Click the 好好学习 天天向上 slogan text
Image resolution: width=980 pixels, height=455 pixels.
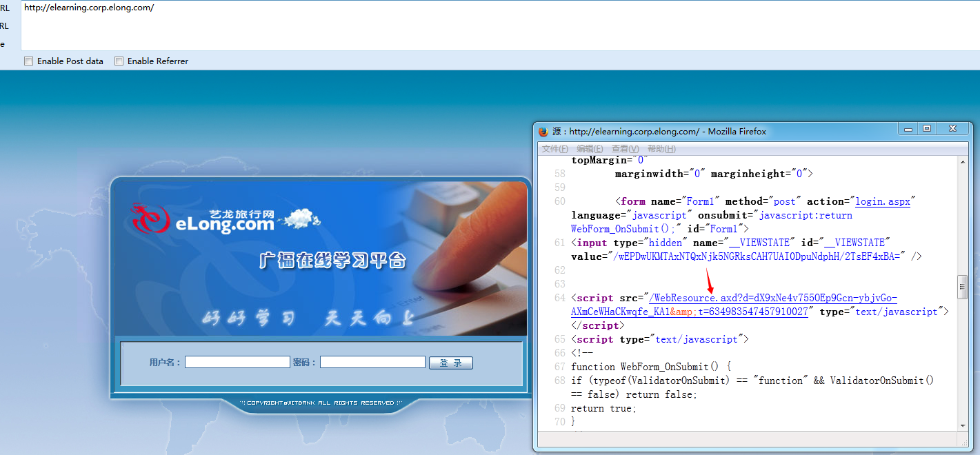pos(307,318)
